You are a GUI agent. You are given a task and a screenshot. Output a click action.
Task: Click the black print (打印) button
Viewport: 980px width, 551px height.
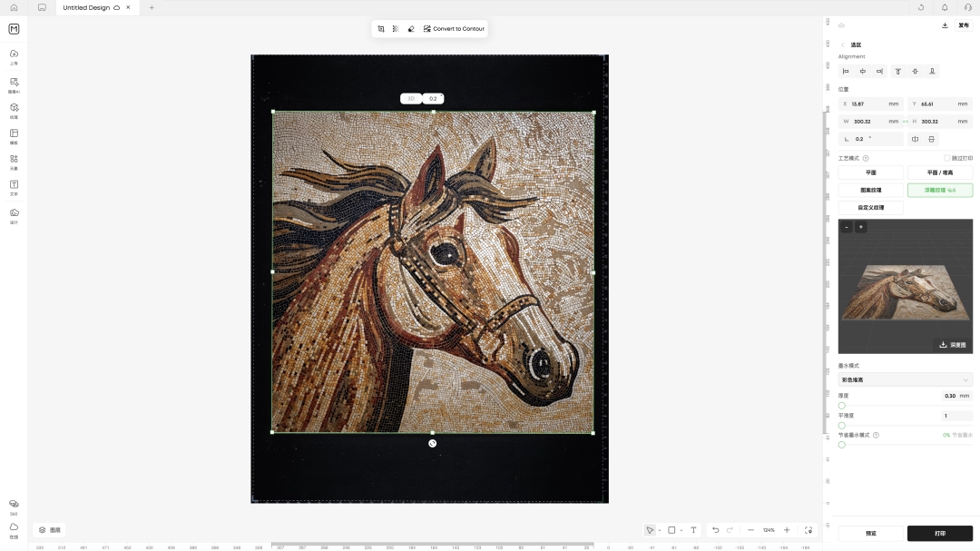coord(940,534)
